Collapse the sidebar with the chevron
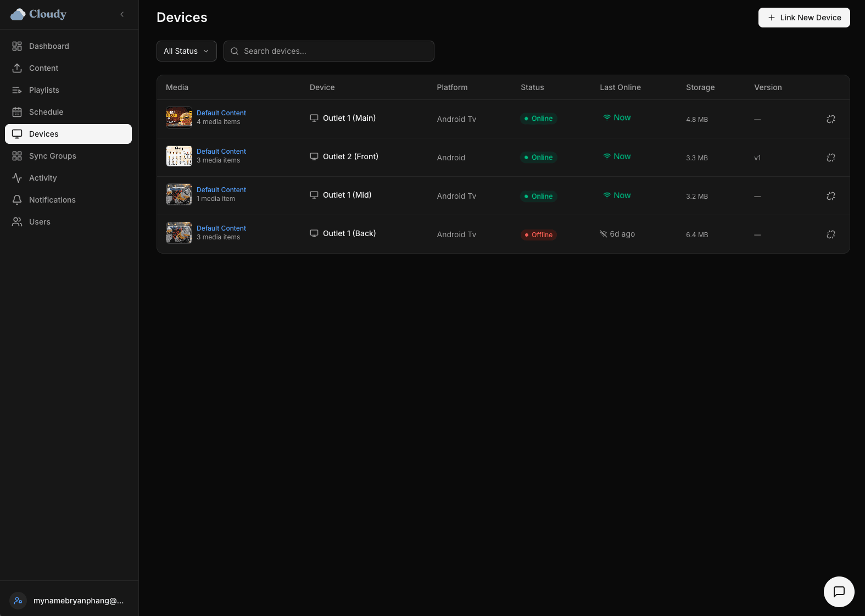Image resolution: width=865 pixels, height=616 pixels. click(122, 14)
